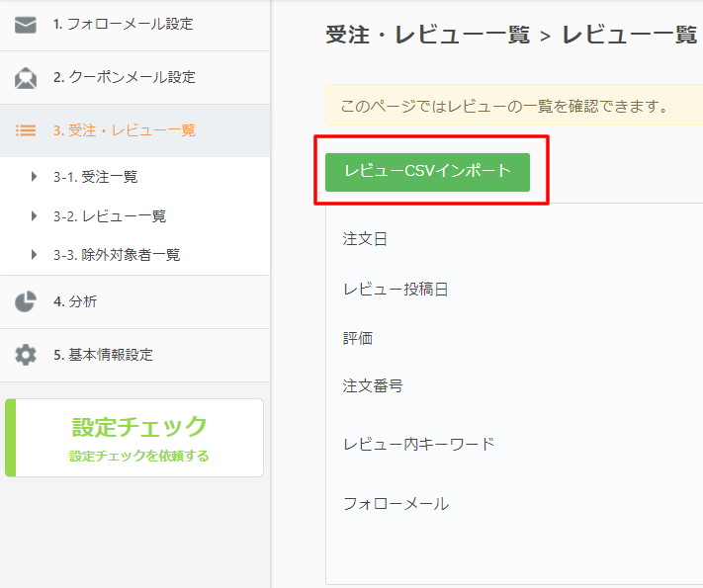Expand the arrow next to 3-1. 受注一覧
The width and height of the screenshot is (703, 588).
(x=34, y=177)
